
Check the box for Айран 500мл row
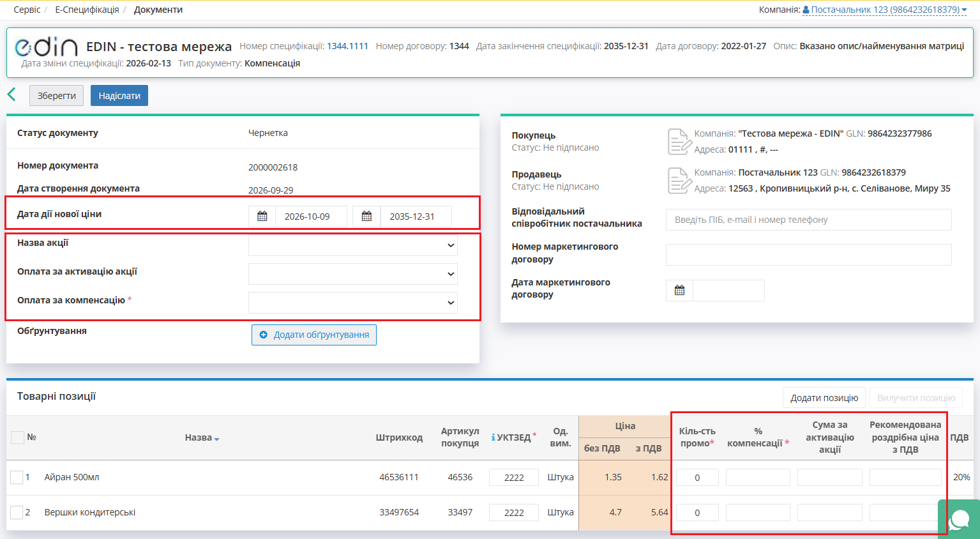click(x=17, y=477)
